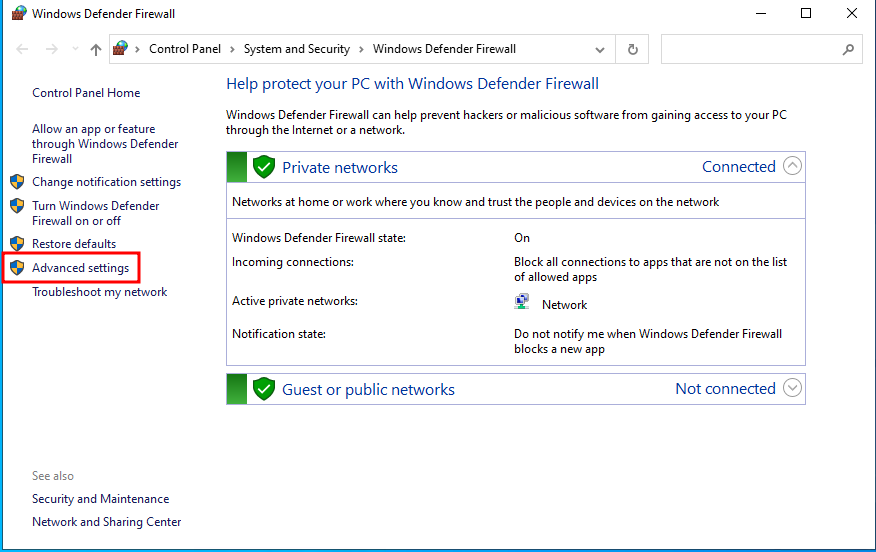Screen dimensions: 876x552
Task: Click the Connected status label
Action: [739, 166]
